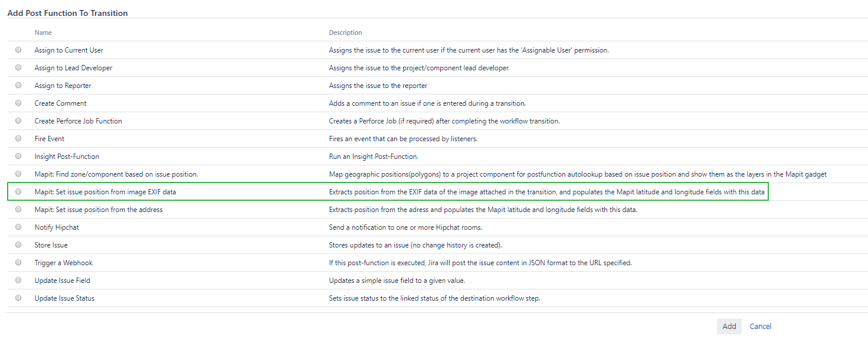Image resolution: width=868 pixels, height=342 pixels.
Task: Click the Add button
Action: tap(729, 327)
